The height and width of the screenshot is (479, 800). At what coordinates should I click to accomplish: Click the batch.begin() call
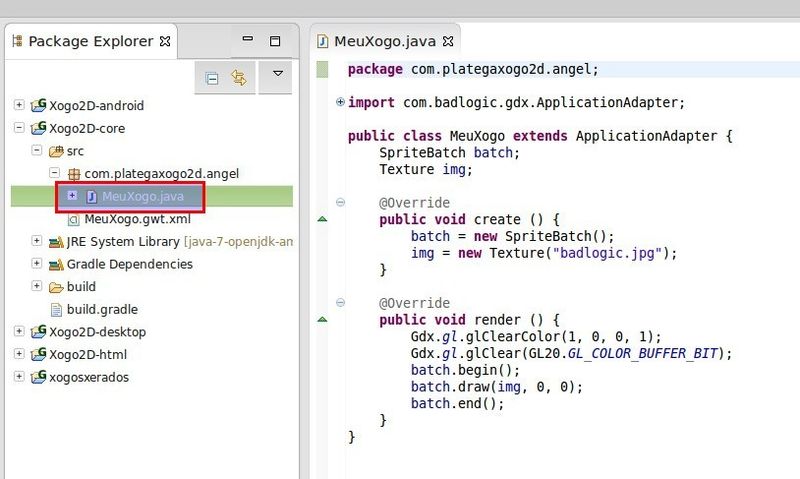[465, 370]
